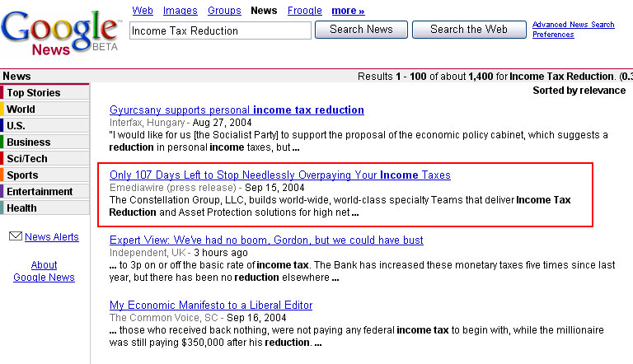The image size is (633, 364).
Task: Select the Sports section
Action: (45, 175)
